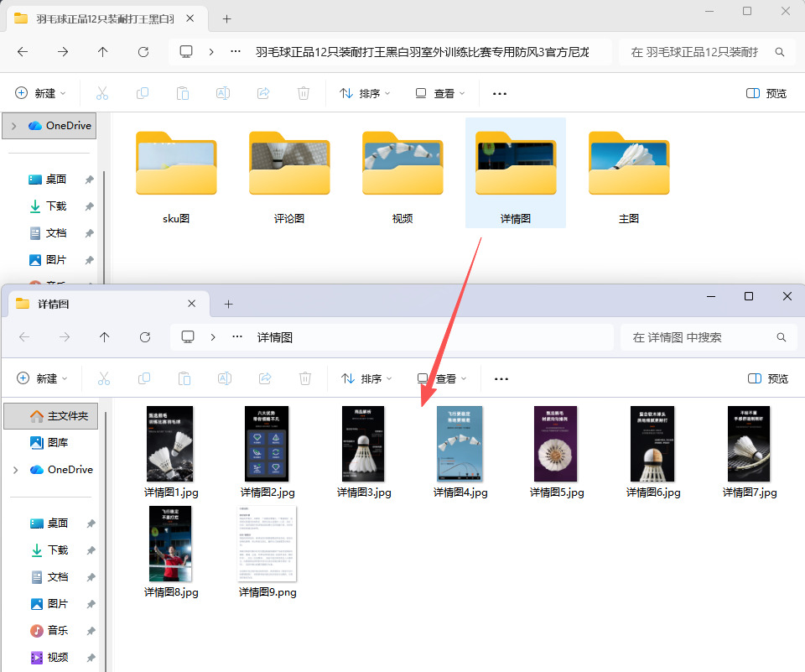Click the Share icon in the 详情图 window toolbar
The image size is (805, 672).
(x=265, y=378)
